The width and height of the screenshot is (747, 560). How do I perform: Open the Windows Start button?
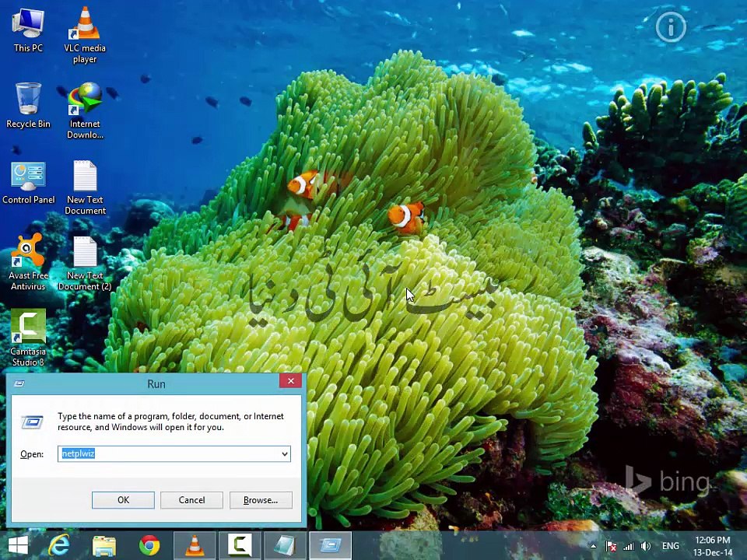click(x=18, y=545)
